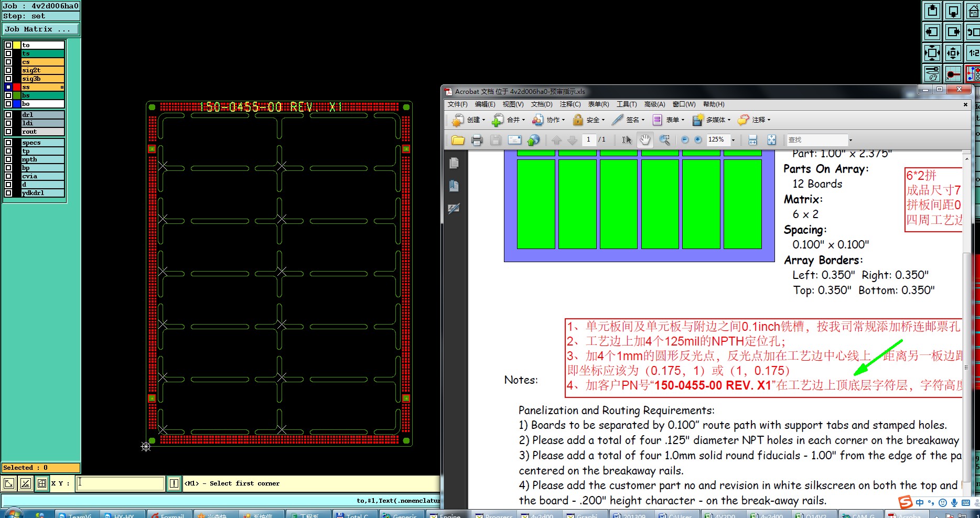980x518 pixels.
Task: Click the blue color swatch for 'bo' layer
Action: coord(17,104)
